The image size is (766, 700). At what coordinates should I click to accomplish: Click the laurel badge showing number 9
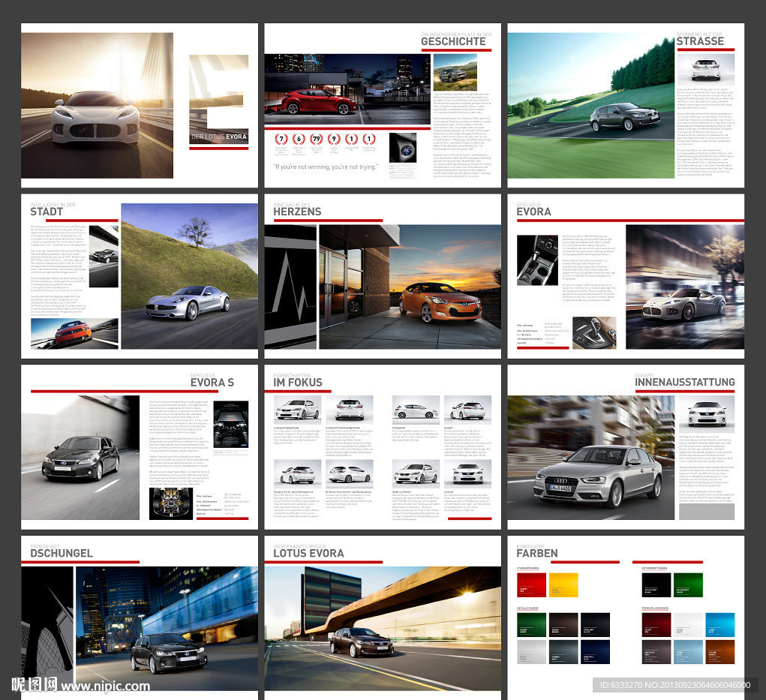334,140
